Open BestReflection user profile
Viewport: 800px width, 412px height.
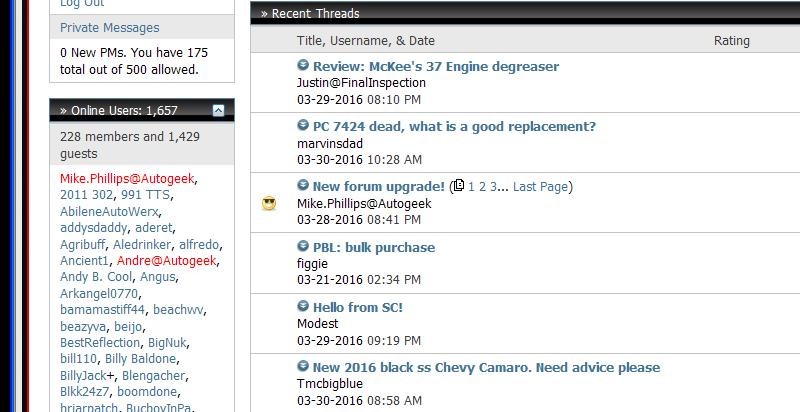100,343
